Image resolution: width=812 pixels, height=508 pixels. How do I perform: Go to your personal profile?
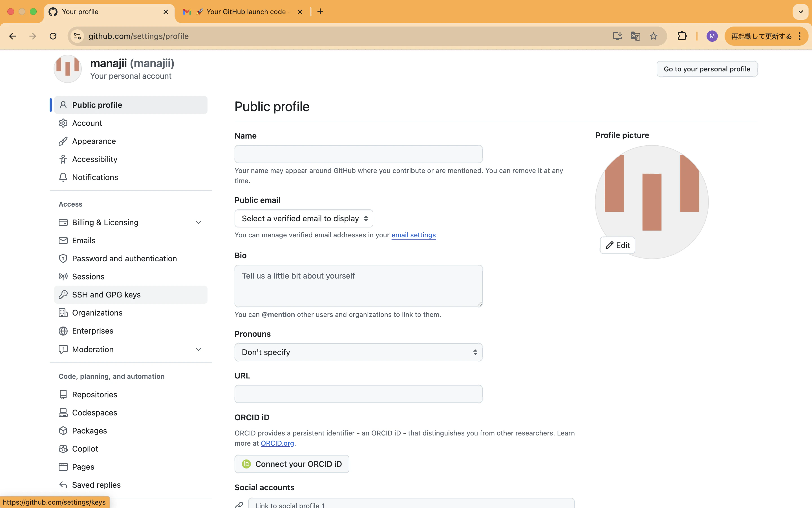coord(707,69)
